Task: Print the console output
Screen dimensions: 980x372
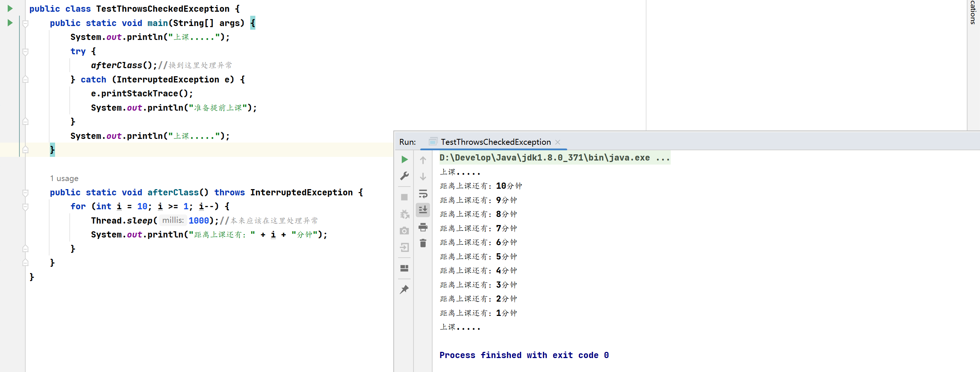Action: click(423, 227)
